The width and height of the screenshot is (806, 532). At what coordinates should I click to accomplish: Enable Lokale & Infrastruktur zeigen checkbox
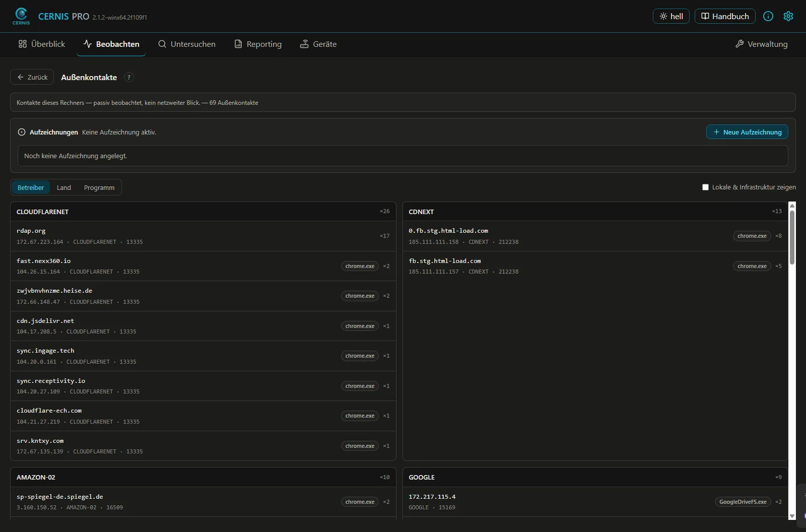click(705, 187)
